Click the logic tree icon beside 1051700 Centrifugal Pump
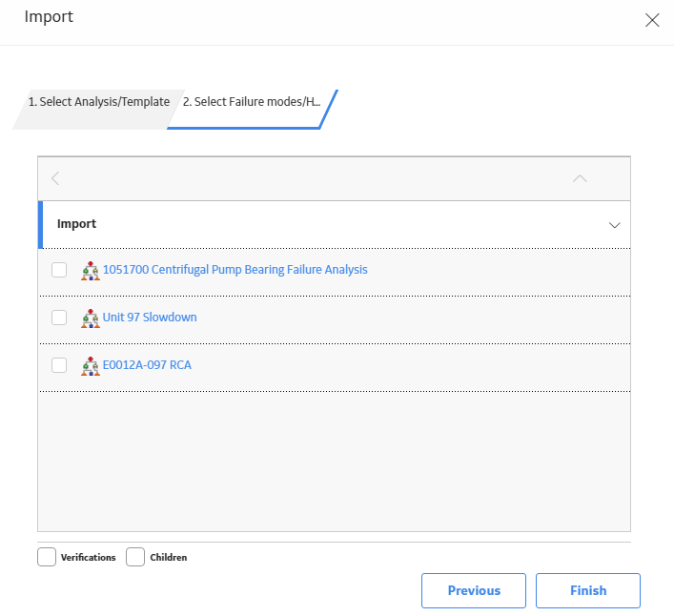Screen dimensions: 674x616 [91, 271]
